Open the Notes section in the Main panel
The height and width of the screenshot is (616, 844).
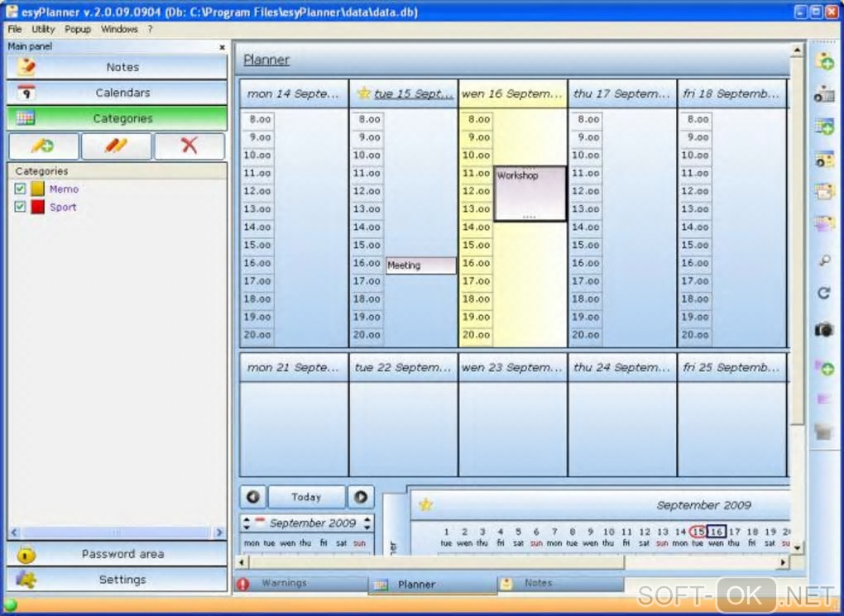click(x=117, y=67)
